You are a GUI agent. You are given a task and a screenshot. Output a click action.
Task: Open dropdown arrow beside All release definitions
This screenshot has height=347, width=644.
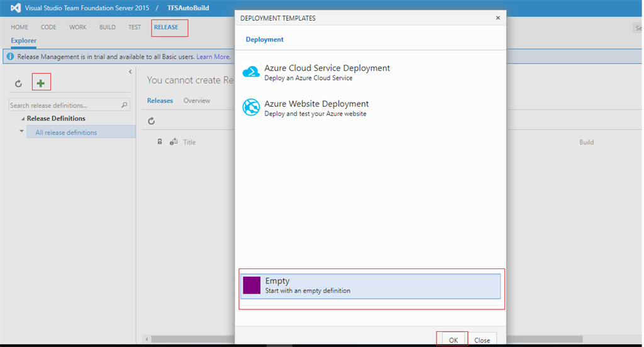22,131
